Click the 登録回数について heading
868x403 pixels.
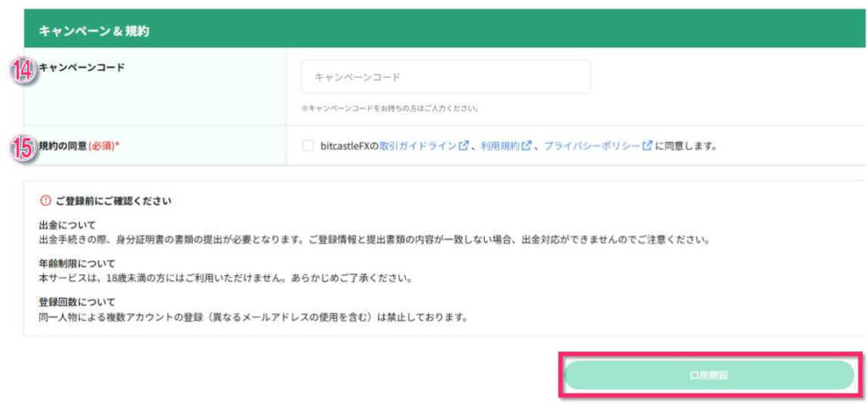click(77, 302)
